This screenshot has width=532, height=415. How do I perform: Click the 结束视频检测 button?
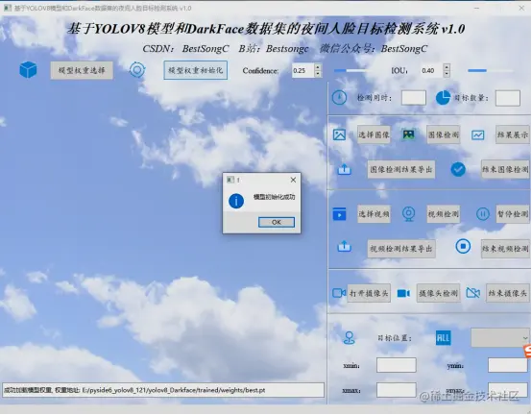coord(505,249)
